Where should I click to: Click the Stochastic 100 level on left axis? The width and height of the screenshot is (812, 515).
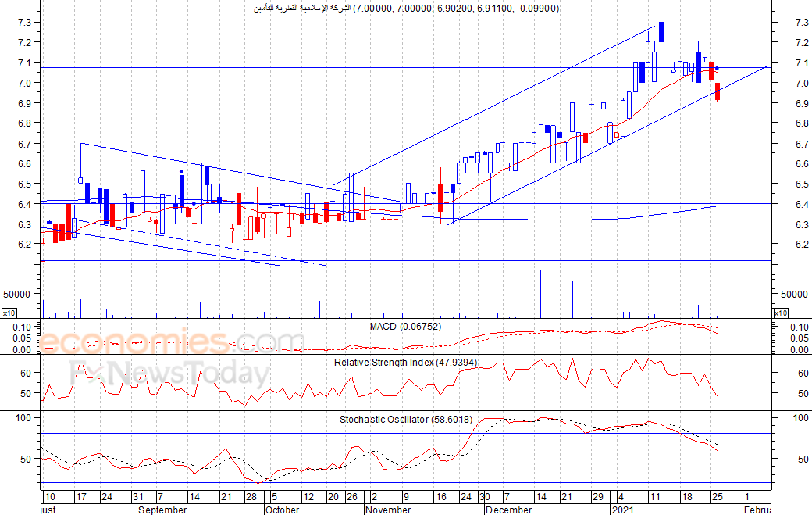pyautogui.click(x=23, y=417)
